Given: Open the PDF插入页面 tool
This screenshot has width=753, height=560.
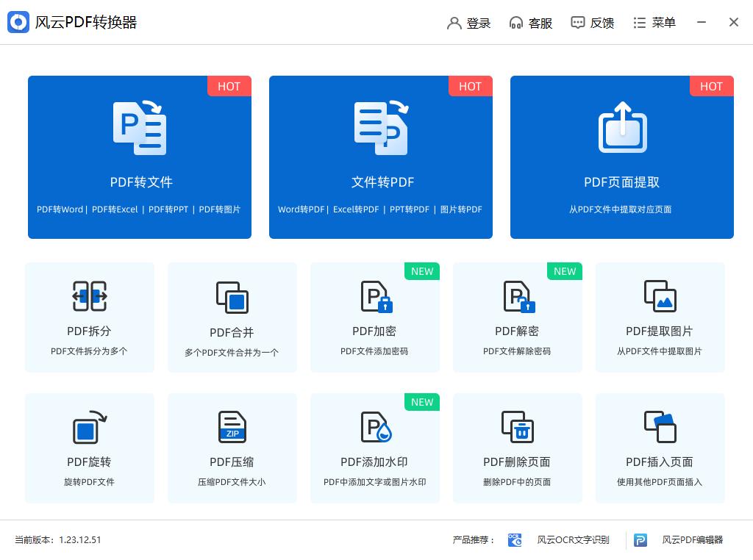Looking at the screenshot, I should pyautogui.click(x=660, y=447).
